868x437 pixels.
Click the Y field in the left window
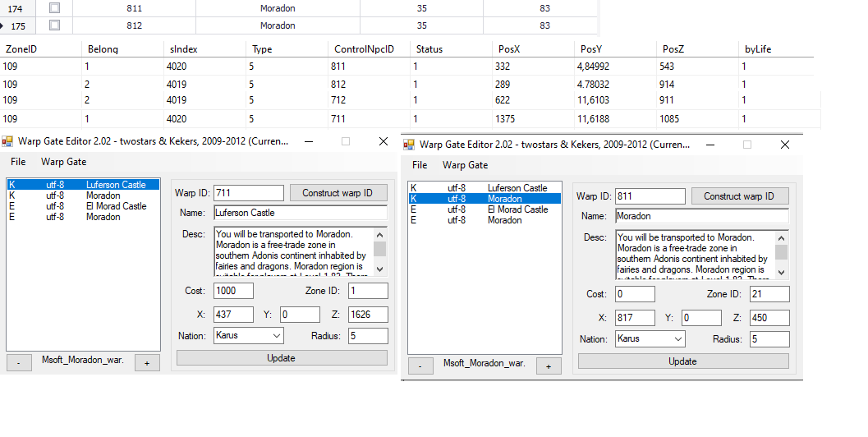tap(300, 314)
